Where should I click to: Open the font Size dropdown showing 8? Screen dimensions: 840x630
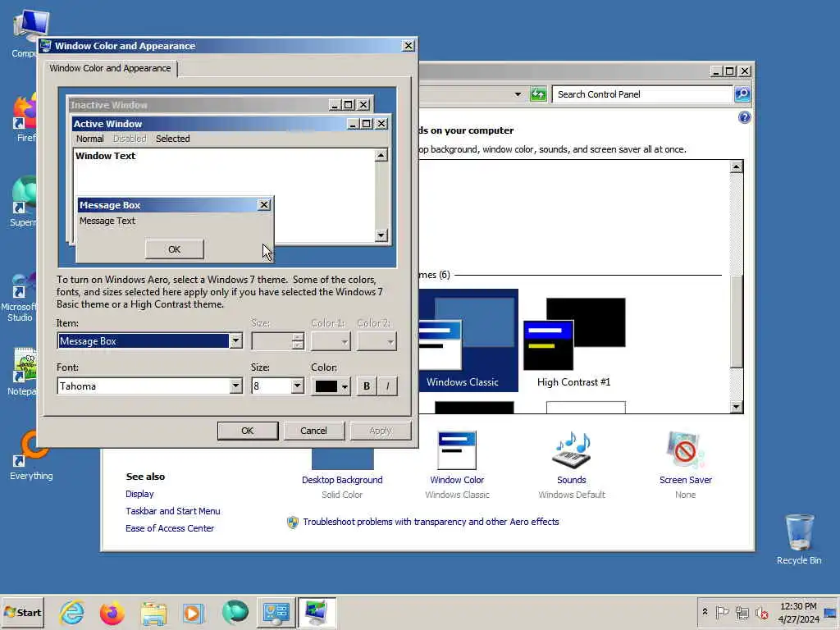tap(297, 386)
